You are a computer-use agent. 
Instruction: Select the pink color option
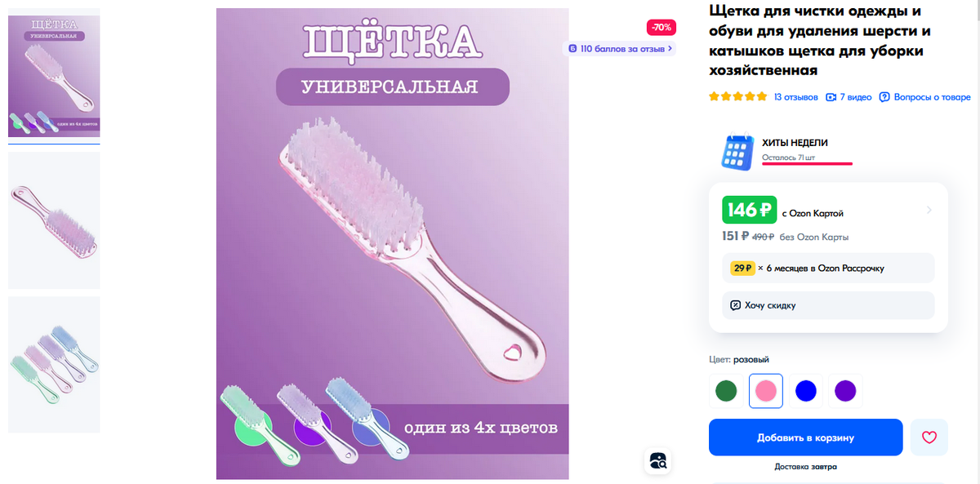click(x=766, y=391)
